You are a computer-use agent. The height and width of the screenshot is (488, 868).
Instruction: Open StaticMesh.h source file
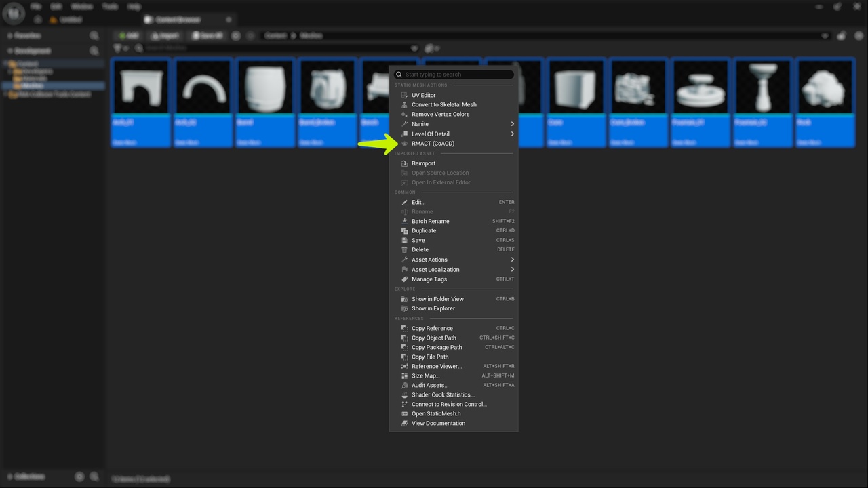454,413
